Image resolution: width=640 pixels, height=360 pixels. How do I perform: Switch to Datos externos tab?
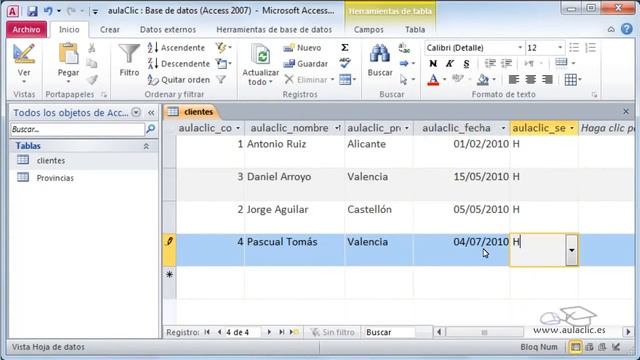[168, 29]
